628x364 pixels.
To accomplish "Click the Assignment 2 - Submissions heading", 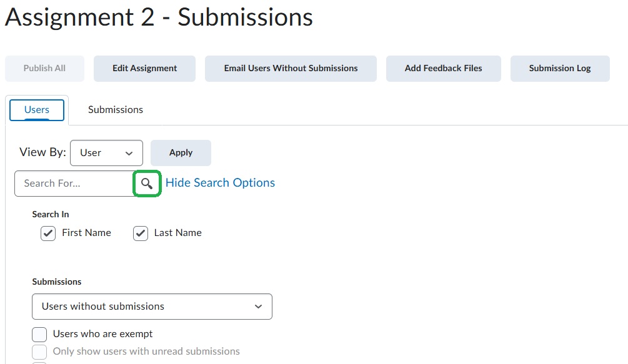I will coord(159,17).
